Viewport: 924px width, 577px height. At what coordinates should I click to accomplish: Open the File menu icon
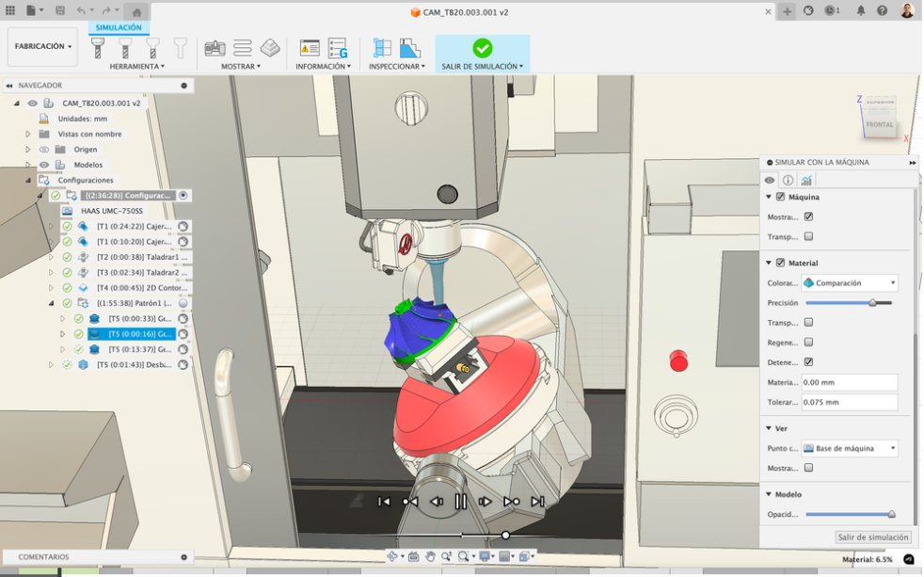point(31,10)
